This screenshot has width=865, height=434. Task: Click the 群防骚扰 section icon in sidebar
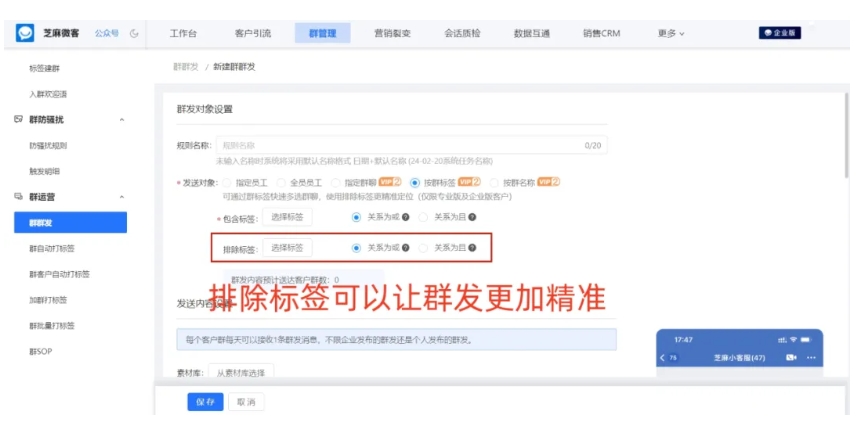coord(18,119)
